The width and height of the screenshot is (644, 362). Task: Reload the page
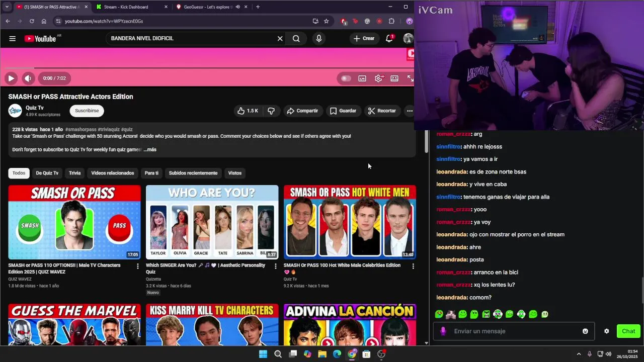coord(32,21)
